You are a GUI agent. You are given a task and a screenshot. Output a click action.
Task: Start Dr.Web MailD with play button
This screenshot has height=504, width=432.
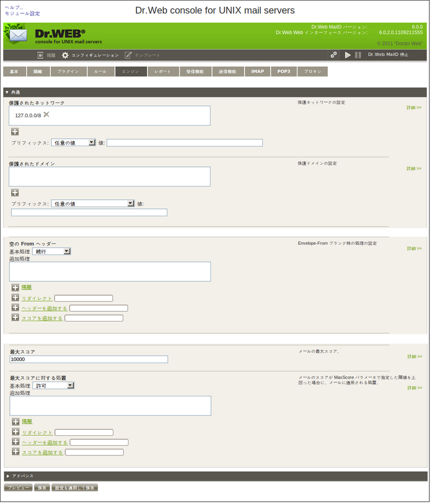pyautogui.click(x=348, y=55)
